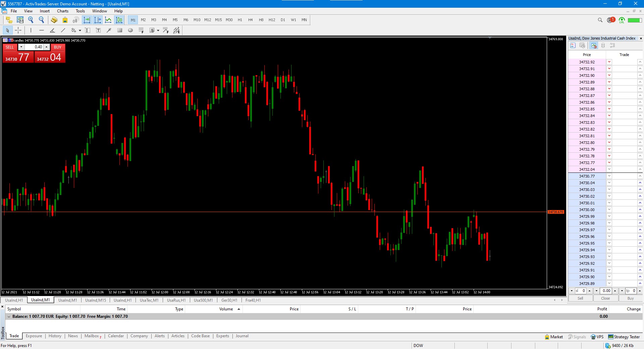The width and height of the screenshot is (644, 349).
Task: Select the crosshair cursor tool
Action: [x=18, y=30]
